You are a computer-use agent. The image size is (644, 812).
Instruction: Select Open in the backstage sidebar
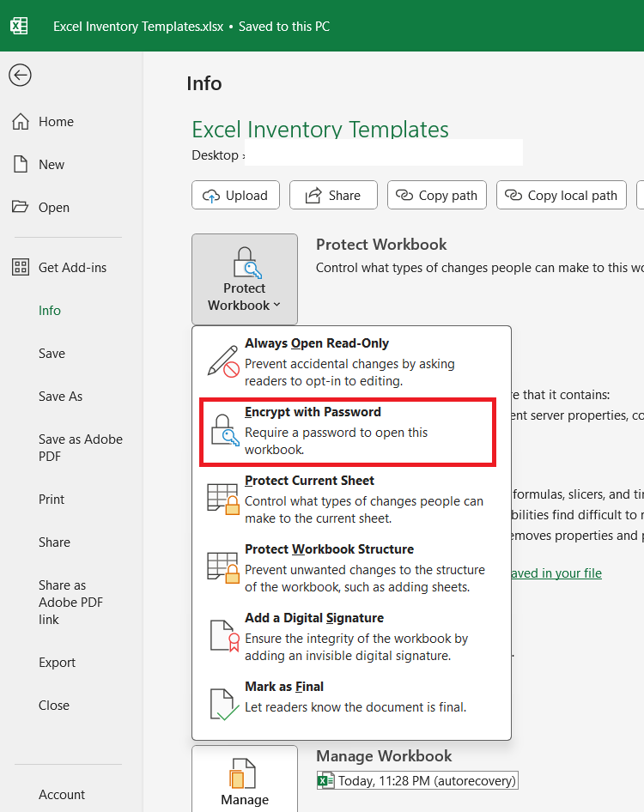54,208
